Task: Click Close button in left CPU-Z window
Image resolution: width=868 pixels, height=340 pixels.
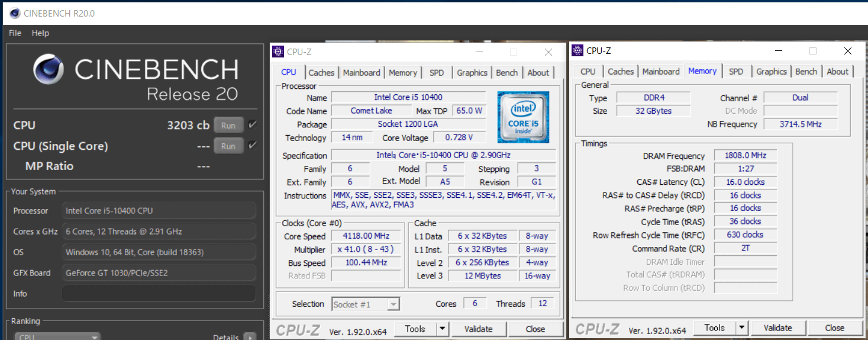Action: point(535,329)
